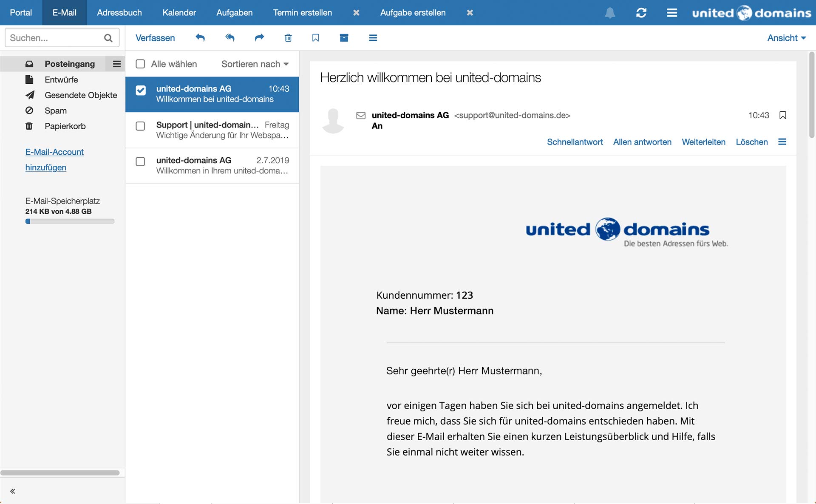Screen dimensions: 816x504
Task: Switch to the E-Mail tab
Action: [65, 13]
